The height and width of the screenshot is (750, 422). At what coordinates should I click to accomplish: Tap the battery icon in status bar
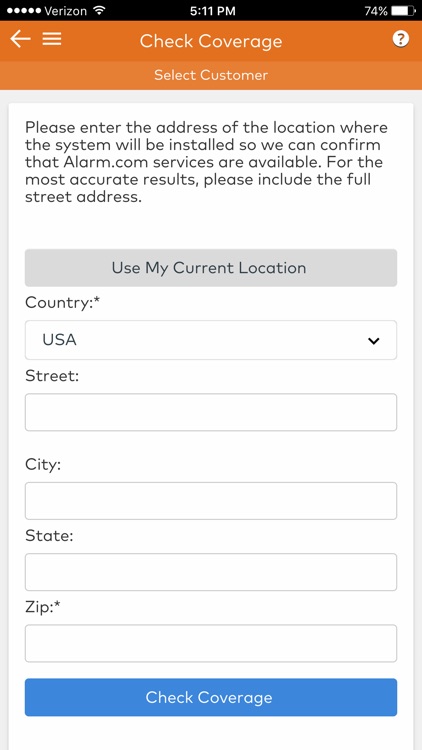pyautogui.click(x=402, y=11)
